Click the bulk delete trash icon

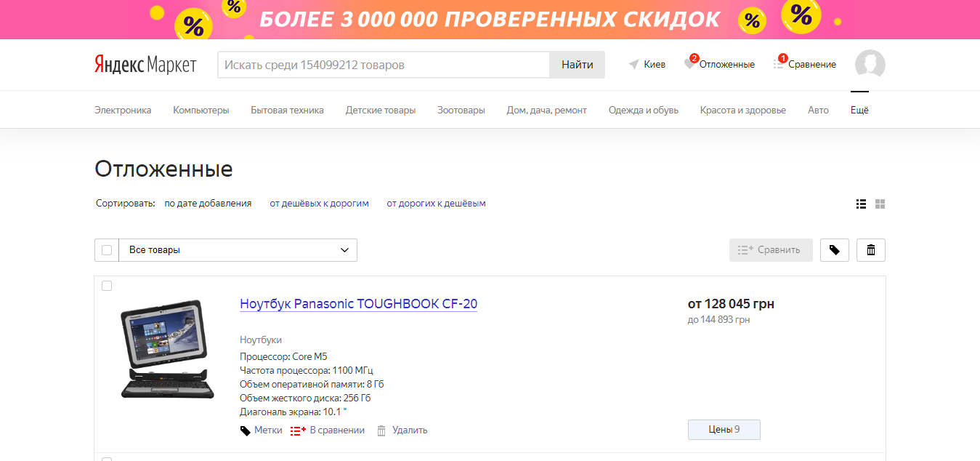coord(870,249)
